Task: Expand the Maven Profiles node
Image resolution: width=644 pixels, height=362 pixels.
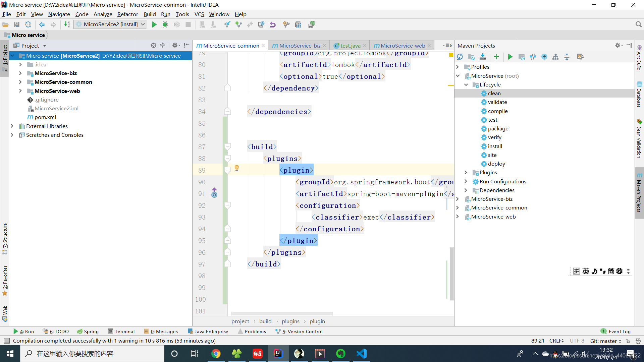Action: tap(458, 67)
